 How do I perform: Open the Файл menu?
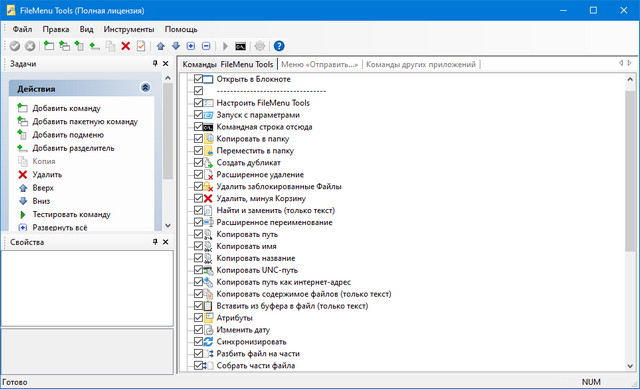click(22, 29)
